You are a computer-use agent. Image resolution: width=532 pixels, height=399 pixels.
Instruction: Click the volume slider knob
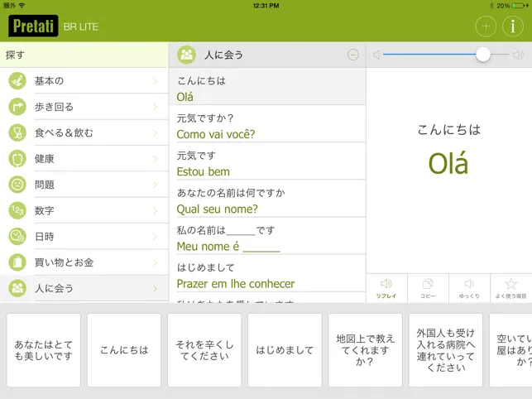483,55
